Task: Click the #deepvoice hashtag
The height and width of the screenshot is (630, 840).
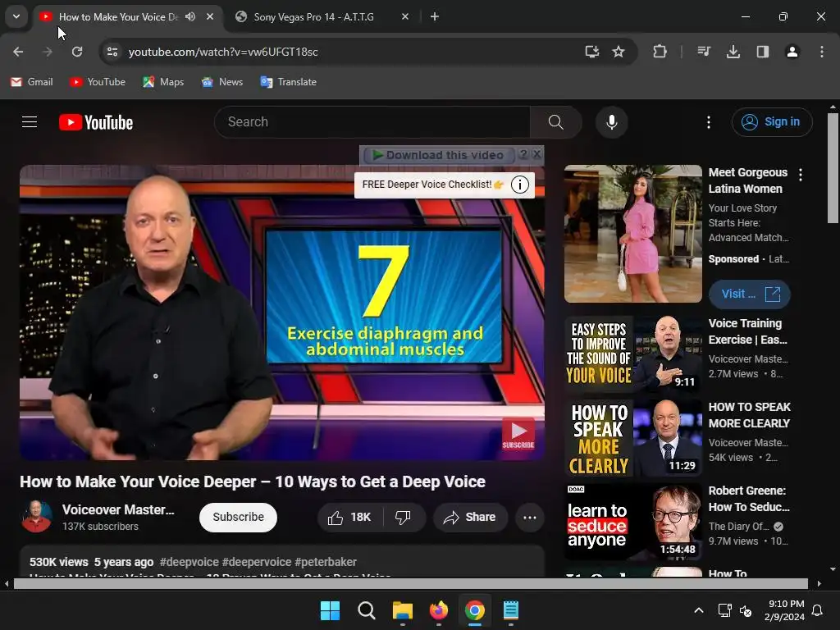Action: pyautogui.click(x=189, y=562)
